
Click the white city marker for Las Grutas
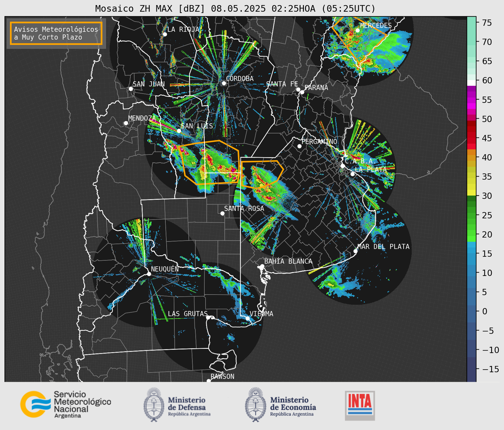[208, 318]
